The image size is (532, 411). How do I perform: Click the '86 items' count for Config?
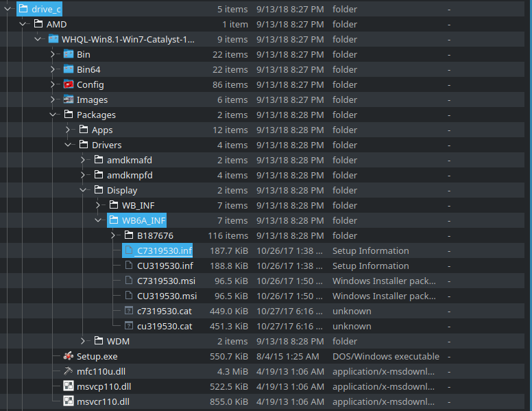pos(230,84)
